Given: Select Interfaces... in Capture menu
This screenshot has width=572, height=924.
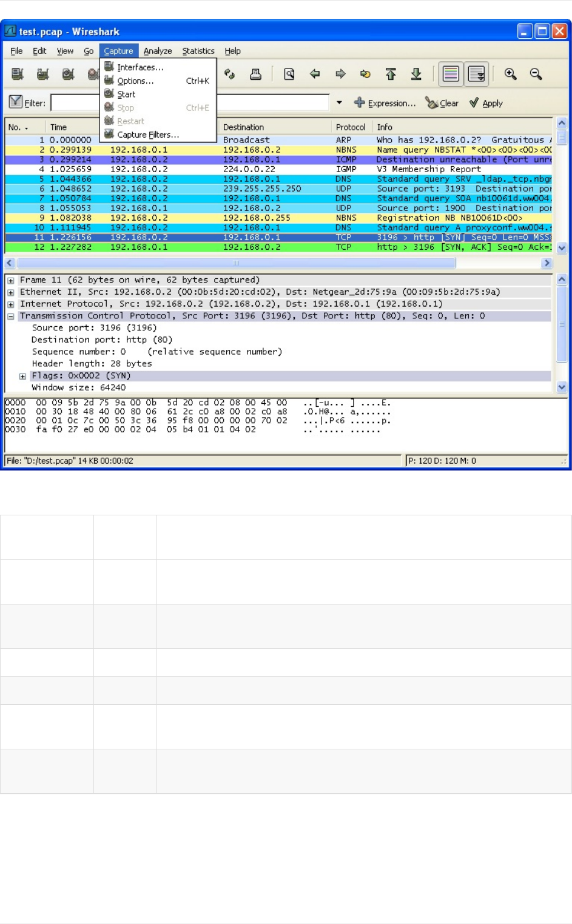Looking at the screenshot, I should point(158,67).
